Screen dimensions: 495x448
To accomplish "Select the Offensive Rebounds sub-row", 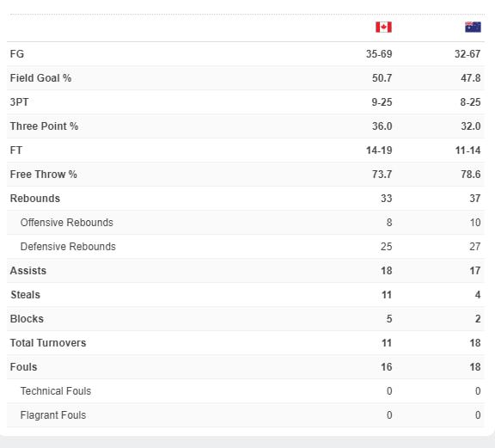I will [246, 223].
